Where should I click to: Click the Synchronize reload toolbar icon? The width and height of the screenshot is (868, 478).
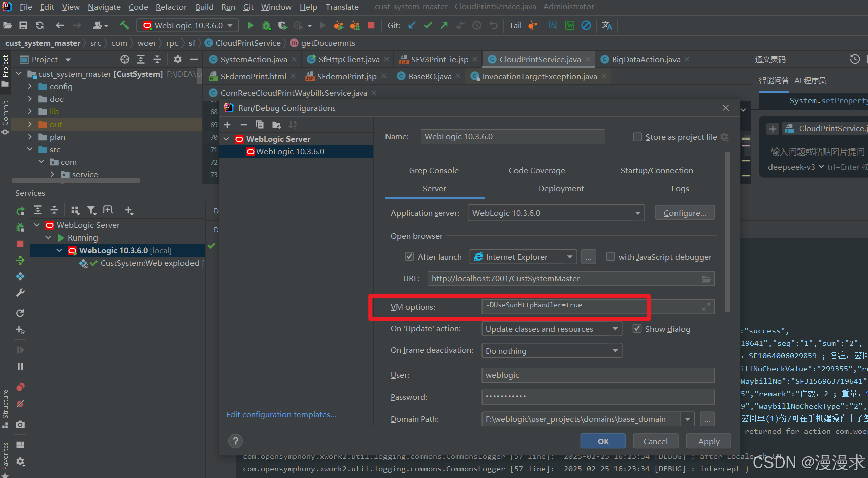pyautogui.click(x=40, y=25)
